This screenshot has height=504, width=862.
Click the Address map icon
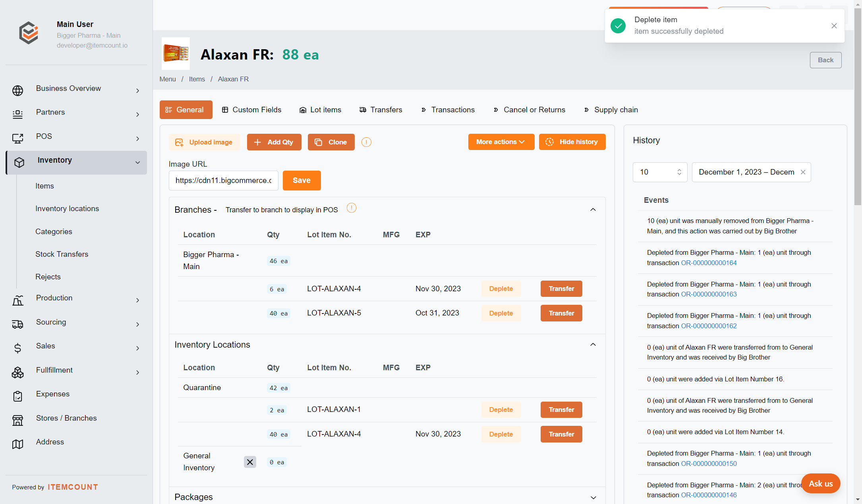(x=17, y=444)
